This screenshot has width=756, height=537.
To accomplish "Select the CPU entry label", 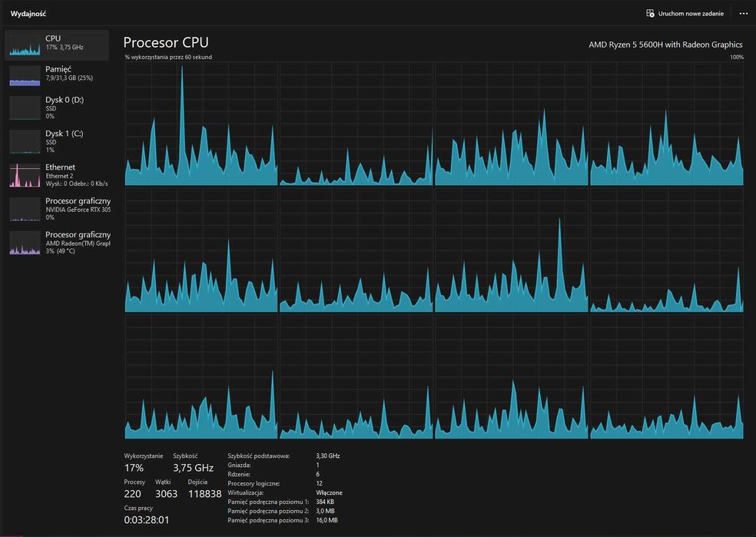I will click(53, 38).
